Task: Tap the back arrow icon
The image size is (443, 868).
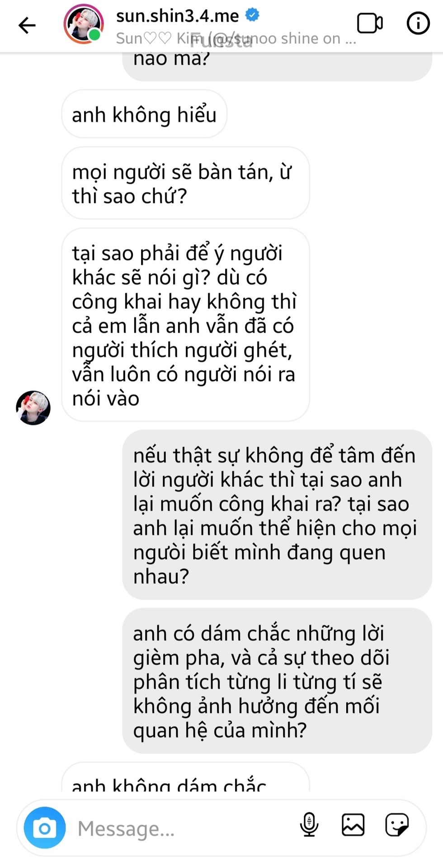Action: click(x=27, y=25)
